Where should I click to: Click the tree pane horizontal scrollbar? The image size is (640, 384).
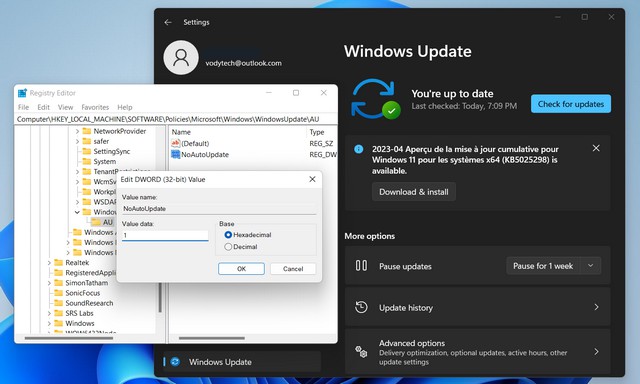click(69, 338)
